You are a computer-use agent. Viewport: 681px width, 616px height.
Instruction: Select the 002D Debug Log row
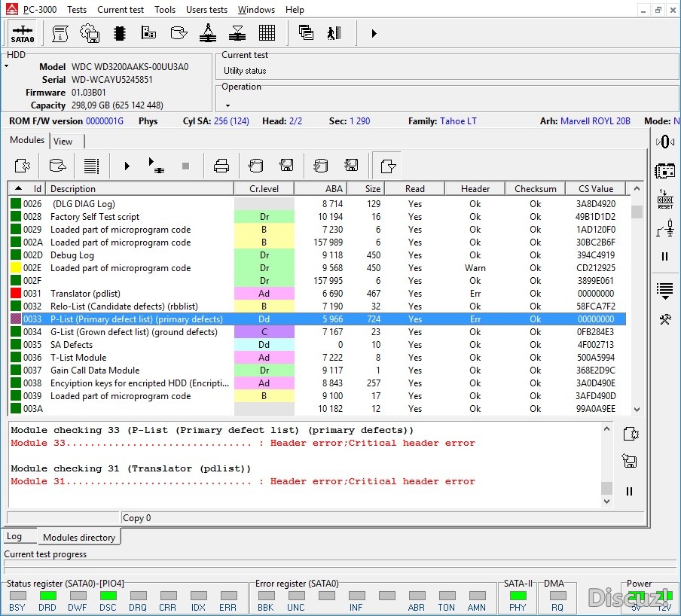click(317, 255)
